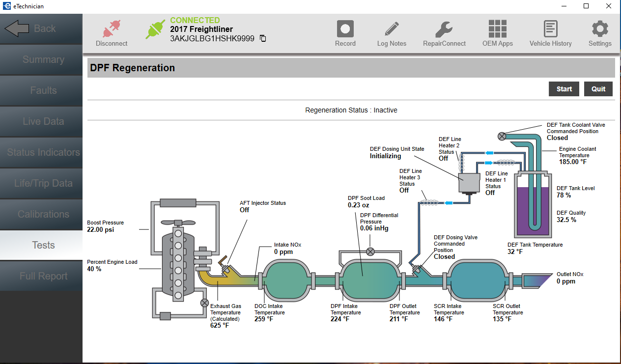The height and width of the screenshot is (364, 621).
Task: Select the Full Report tab
Action: tap(43, 276)
